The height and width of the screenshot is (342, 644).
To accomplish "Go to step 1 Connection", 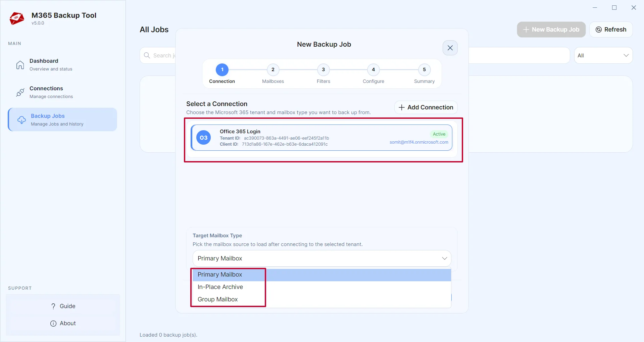I will (222, 74).
